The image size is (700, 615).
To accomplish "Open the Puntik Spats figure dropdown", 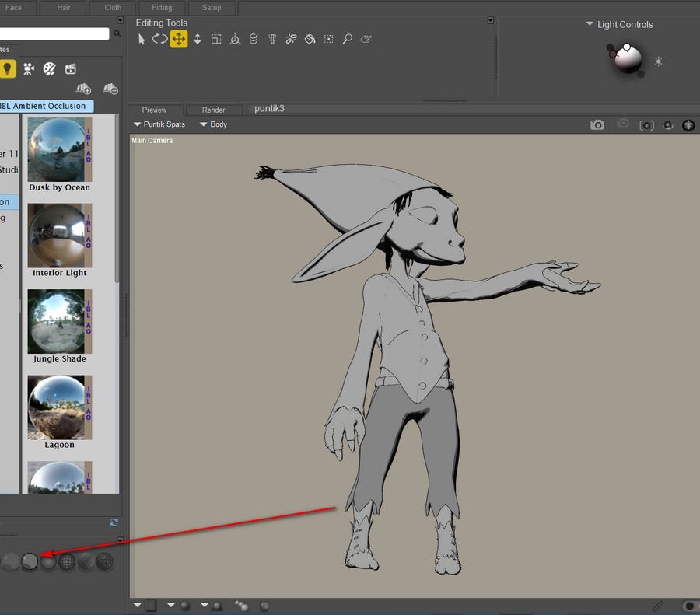I will pyautogui.click(x=159, y=124).
